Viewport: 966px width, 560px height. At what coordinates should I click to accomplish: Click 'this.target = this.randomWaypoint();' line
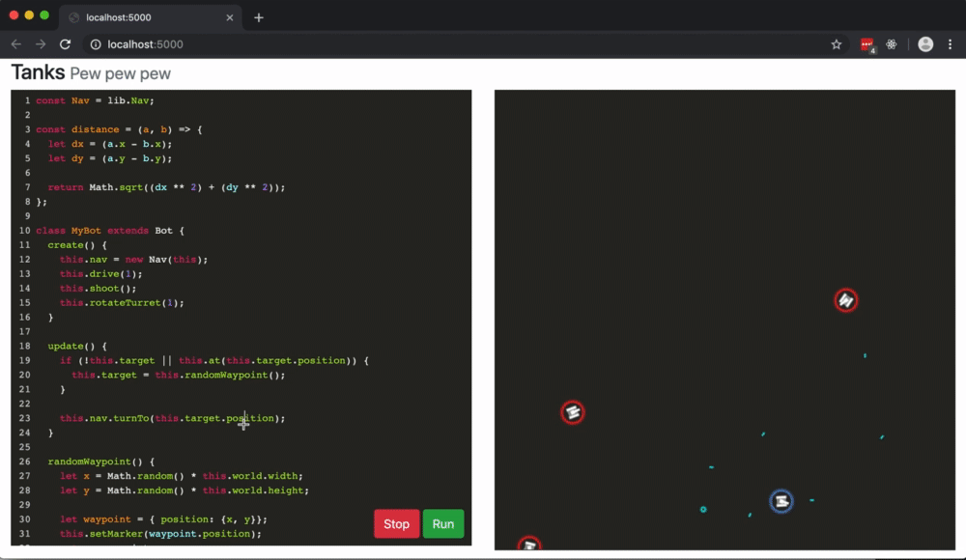(x=178, y=375)
